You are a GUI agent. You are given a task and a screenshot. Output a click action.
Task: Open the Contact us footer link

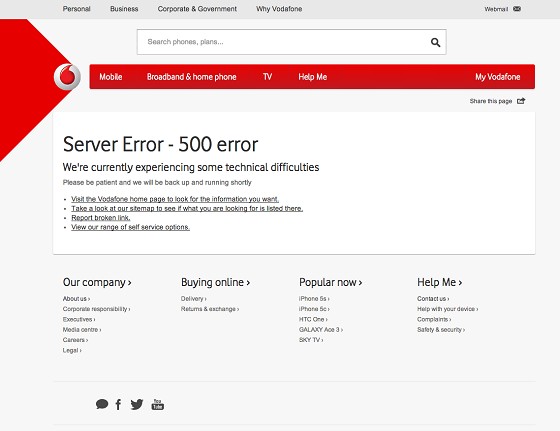click(433, 299)
